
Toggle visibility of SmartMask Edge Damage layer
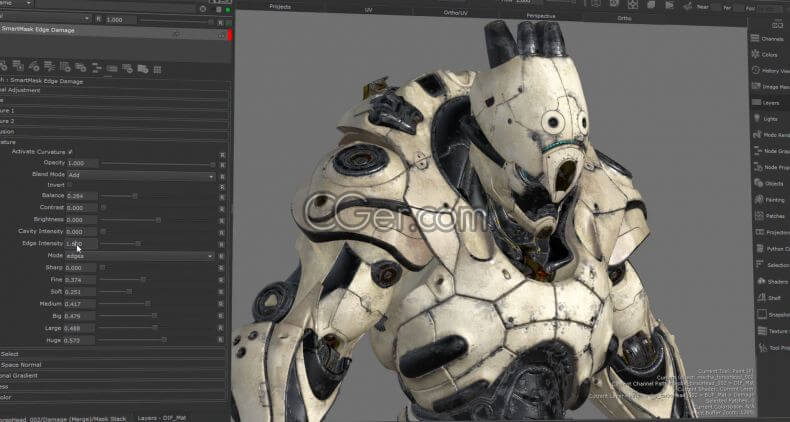221,35
